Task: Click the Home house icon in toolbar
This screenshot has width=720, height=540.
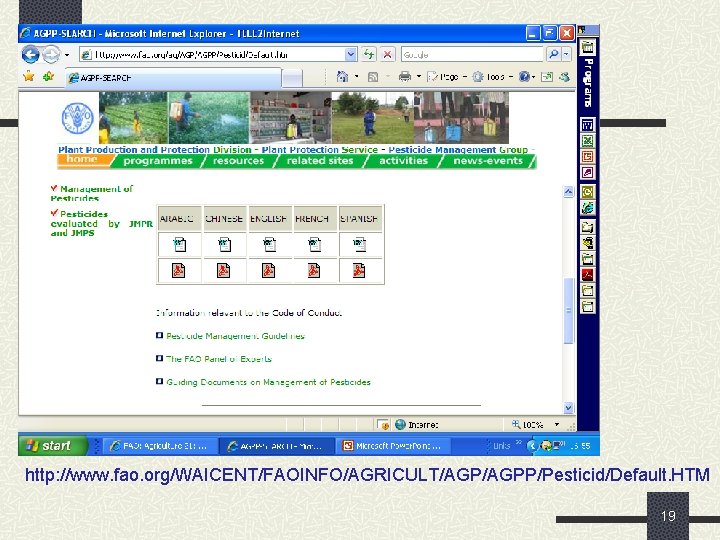Action: coord(342,77)
